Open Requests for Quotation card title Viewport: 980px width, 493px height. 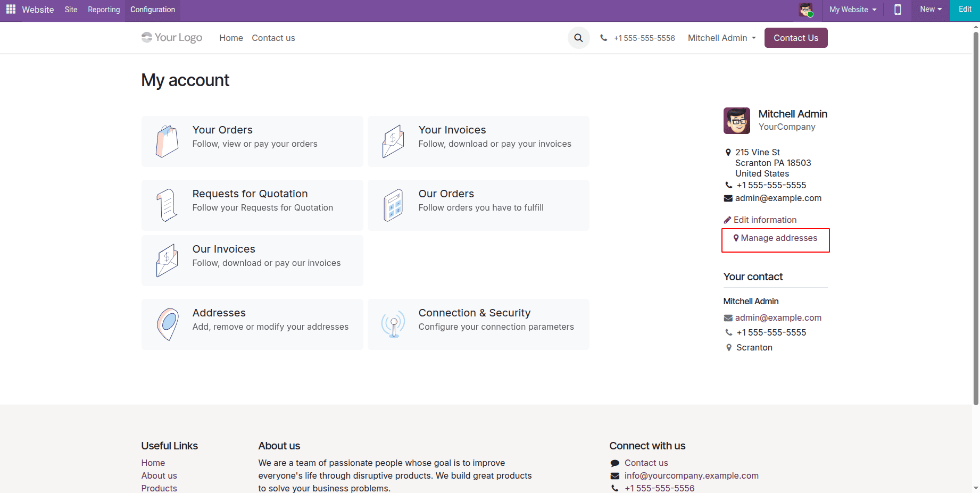[x=250, y=194]
